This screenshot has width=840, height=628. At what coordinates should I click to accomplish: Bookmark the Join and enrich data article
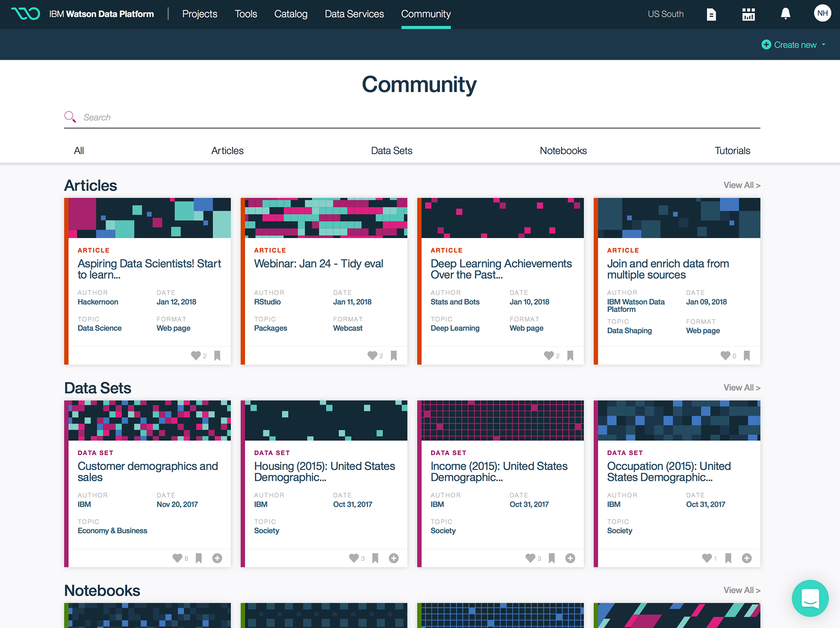747,356
